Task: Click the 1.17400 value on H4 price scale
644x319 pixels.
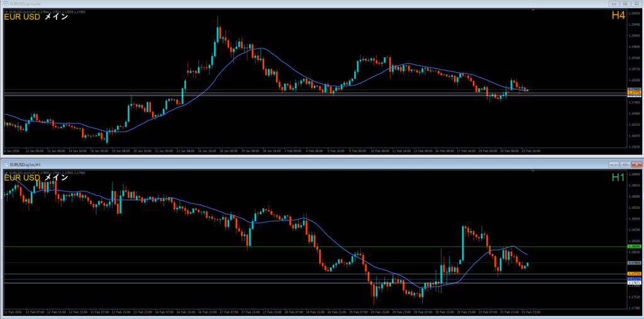Action: (x=634, y=103)
